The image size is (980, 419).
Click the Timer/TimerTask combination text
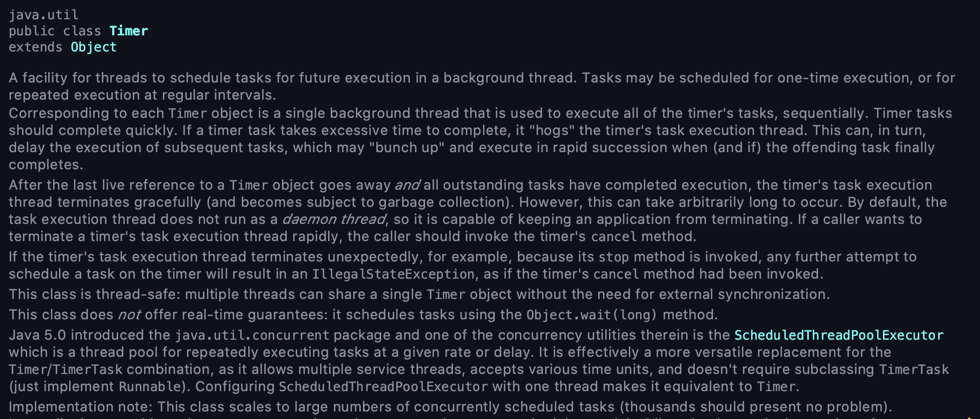[x=65, y=370]
